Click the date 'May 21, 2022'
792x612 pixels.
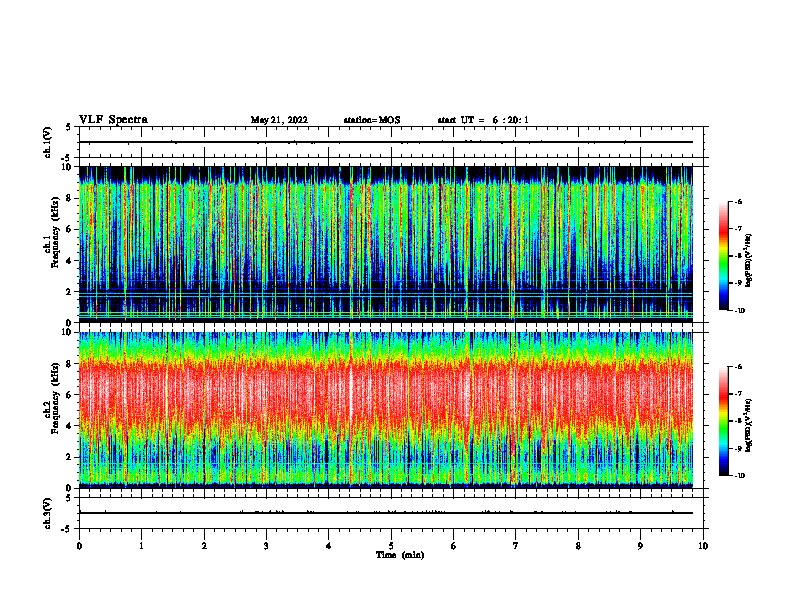click(x=279, y=120)
